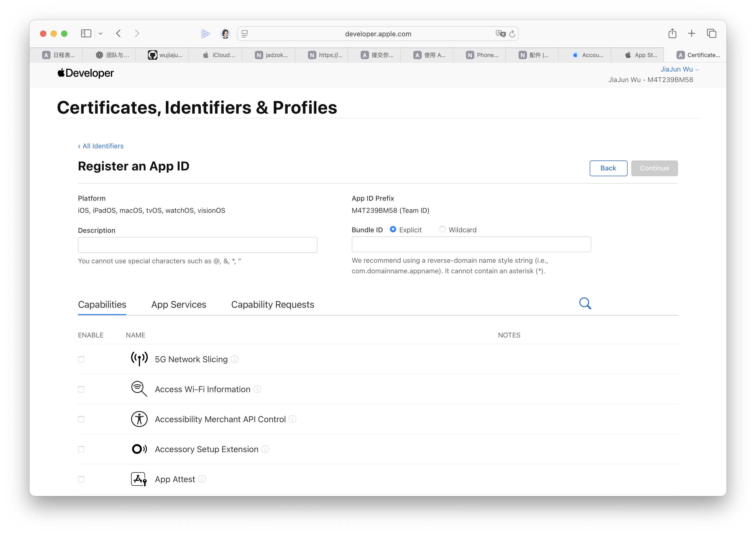This screenshot has width=756, height=535.
Task: Switch to the App Services tab
Action: [x=178, y=304]
